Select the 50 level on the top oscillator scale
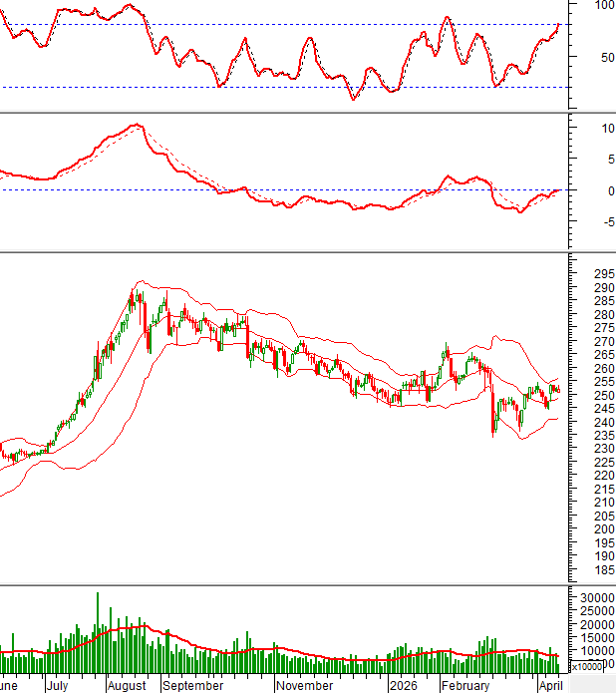 point(601,56)
